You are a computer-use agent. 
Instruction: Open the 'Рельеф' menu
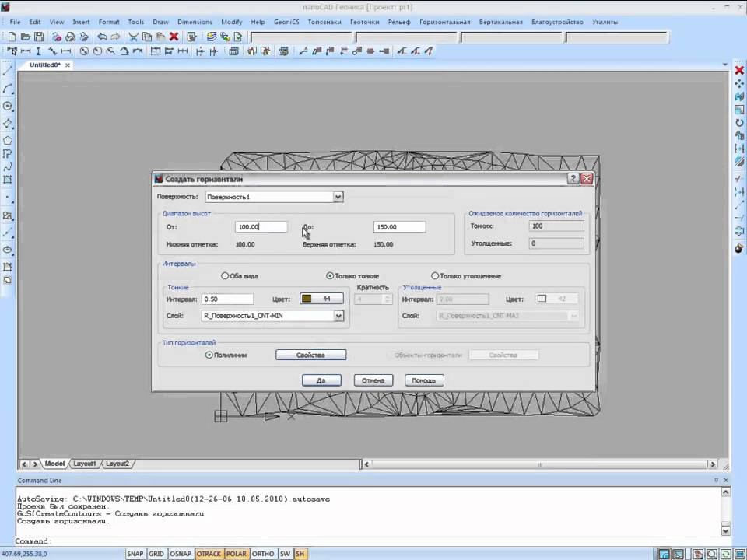pyautogui.click(x=399, y=22)
